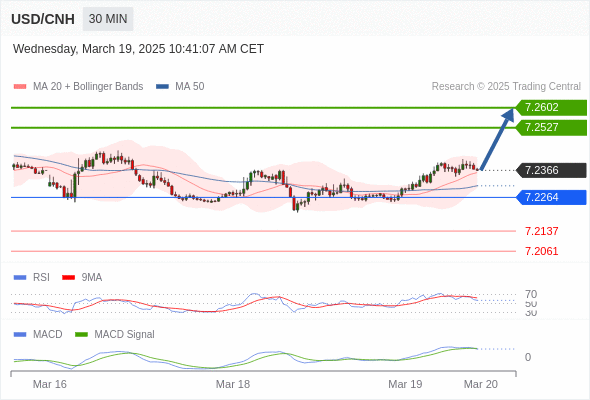Toggle the RSI legend entry

tap(32, 277)
